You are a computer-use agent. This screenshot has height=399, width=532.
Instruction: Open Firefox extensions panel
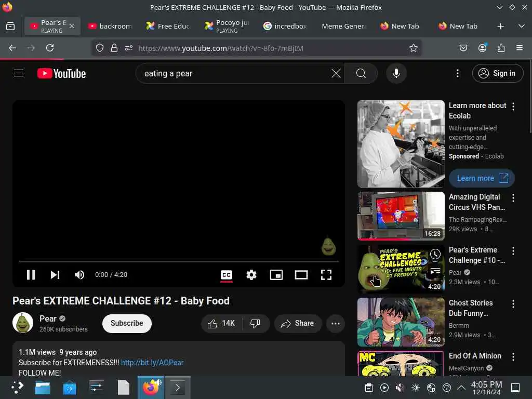pyautogui.click(x=501, y=48)
